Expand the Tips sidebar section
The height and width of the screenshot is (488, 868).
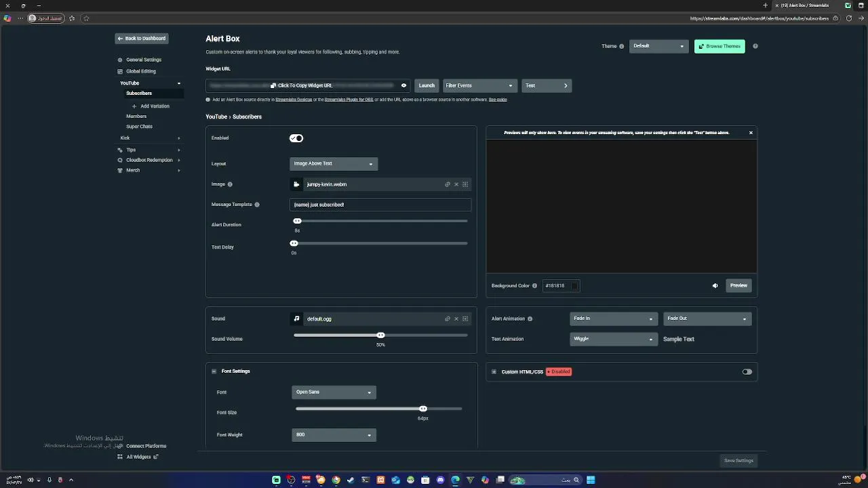click(179, 150)
